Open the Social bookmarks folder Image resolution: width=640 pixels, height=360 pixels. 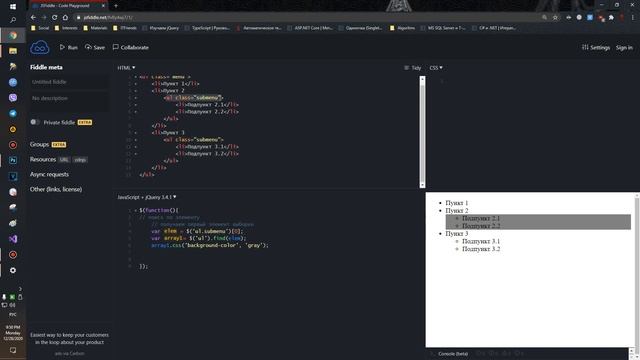click(x=40, y=28)
